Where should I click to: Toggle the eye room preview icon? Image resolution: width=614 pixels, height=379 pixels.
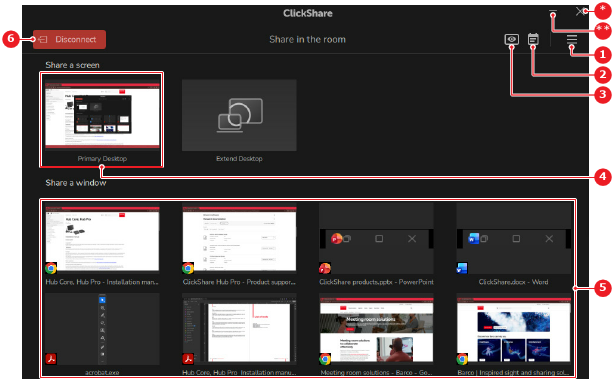pyautogui.click(x=511, y=39)
